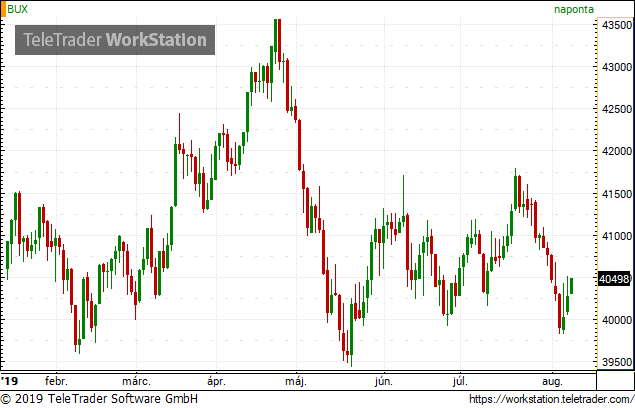This screenshot has height=408, width=635.
Task: Click the '19 year label
Action: click(10, 381)
